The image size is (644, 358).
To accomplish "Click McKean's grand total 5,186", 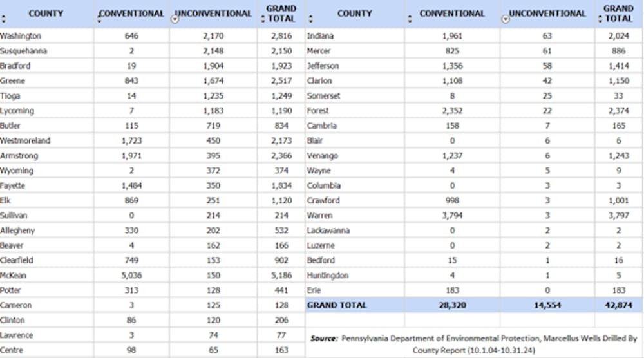I will coord(281,275).
